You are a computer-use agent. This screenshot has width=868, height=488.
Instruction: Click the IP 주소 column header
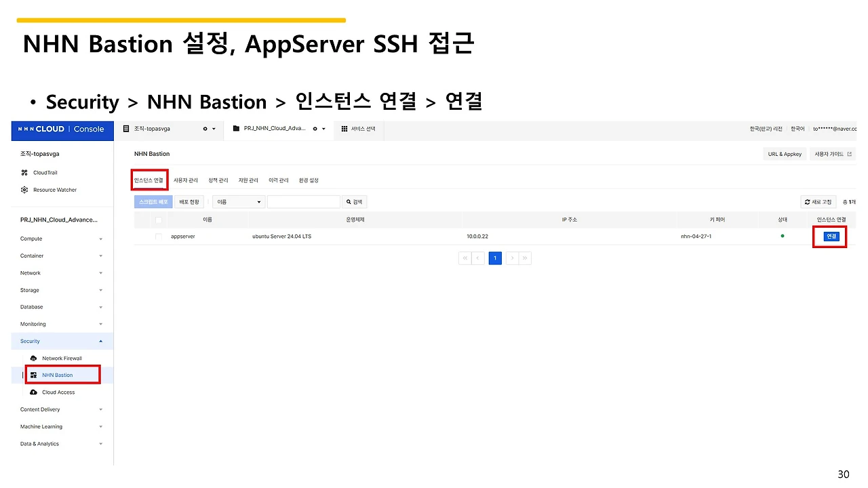point(569,220)
